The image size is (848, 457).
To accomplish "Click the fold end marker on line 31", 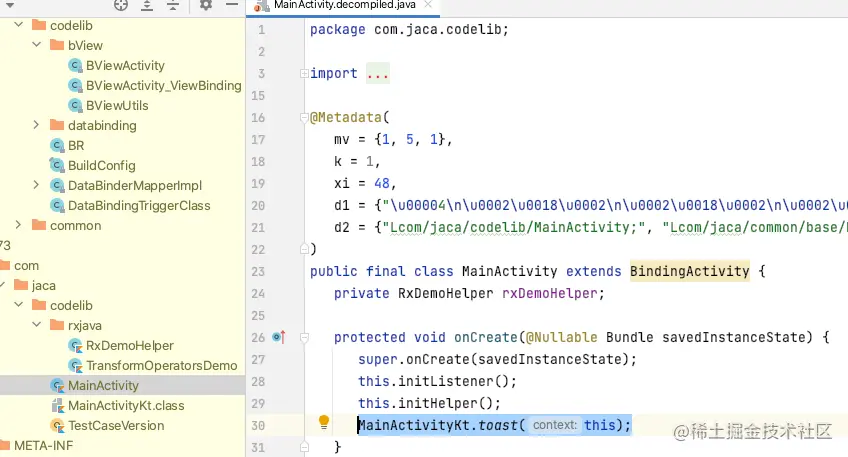I will 304,447.
